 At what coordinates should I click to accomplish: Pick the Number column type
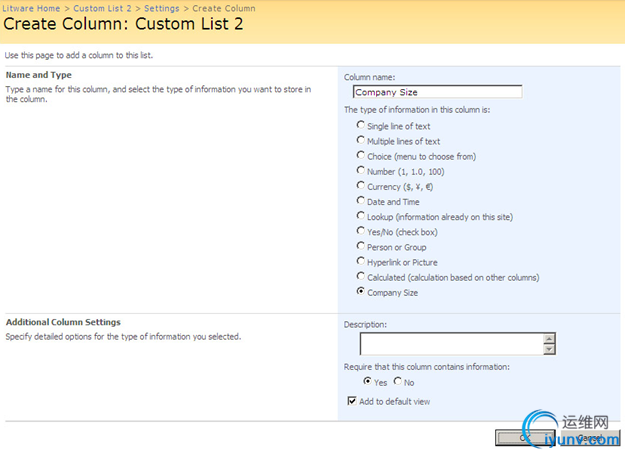point(361,171)
